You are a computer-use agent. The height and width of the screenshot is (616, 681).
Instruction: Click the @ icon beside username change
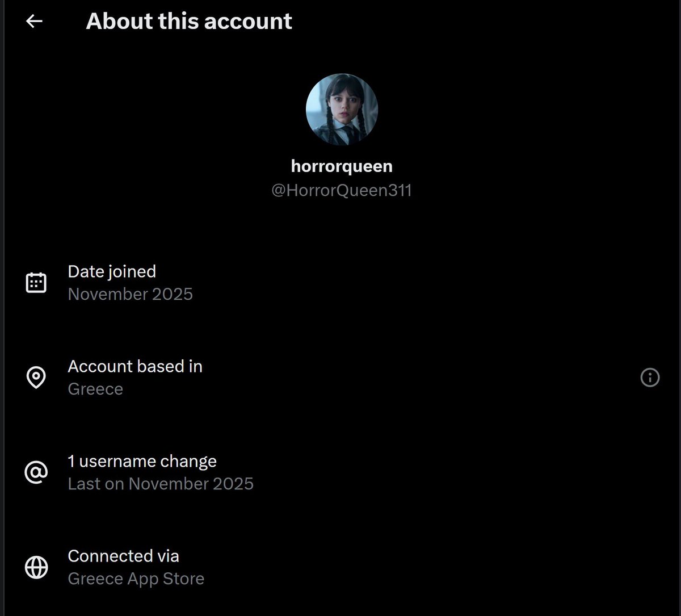[x=36, y=472]
